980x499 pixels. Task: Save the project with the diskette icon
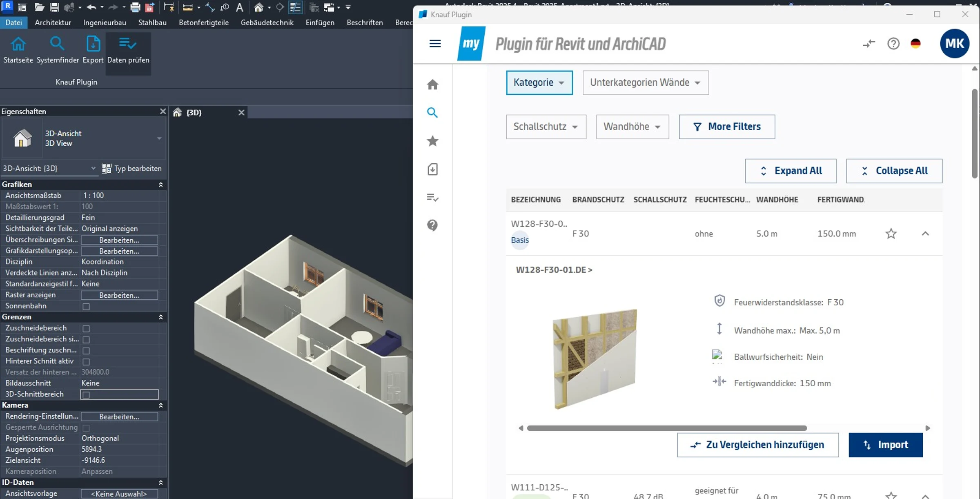pyautogui.click(x=54, y=7)
